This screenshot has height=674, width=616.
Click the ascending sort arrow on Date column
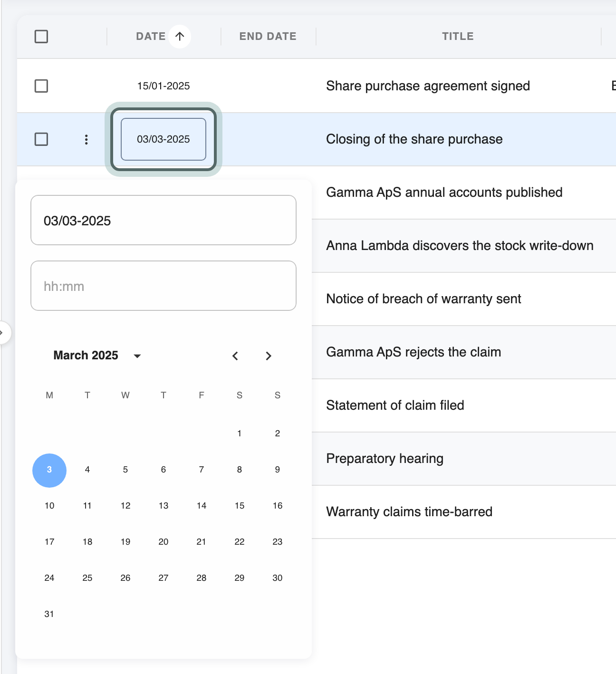(180, 36)
